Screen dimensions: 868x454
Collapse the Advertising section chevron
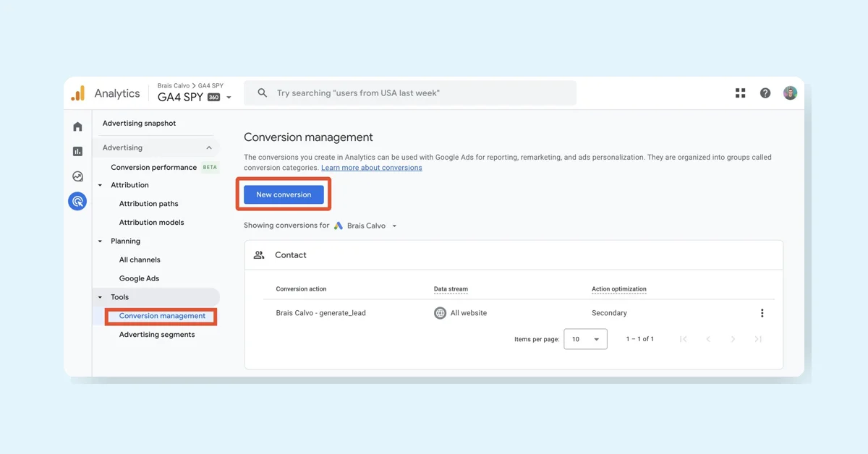(x=209, y=147)
